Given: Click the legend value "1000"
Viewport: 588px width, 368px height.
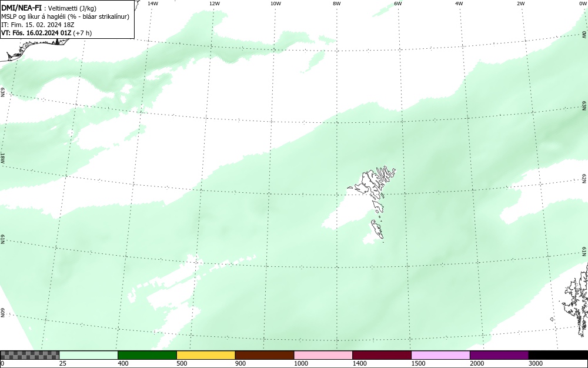Looking at the screenshot, I should 300,363.
